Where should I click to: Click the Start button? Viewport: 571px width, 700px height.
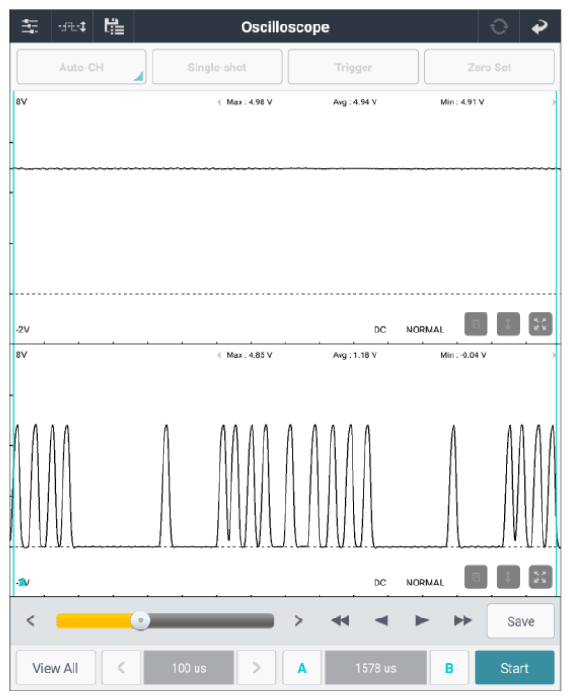[514, 668]
